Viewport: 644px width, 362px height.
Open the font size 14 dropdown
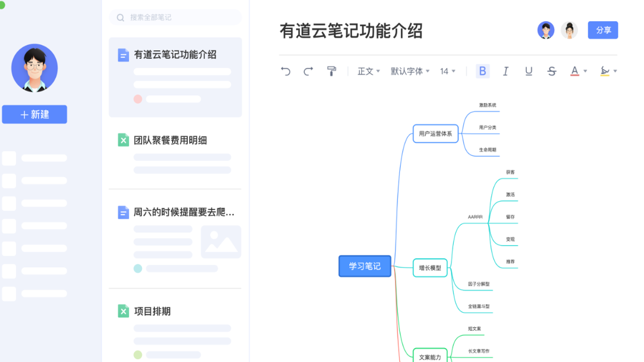448,71
